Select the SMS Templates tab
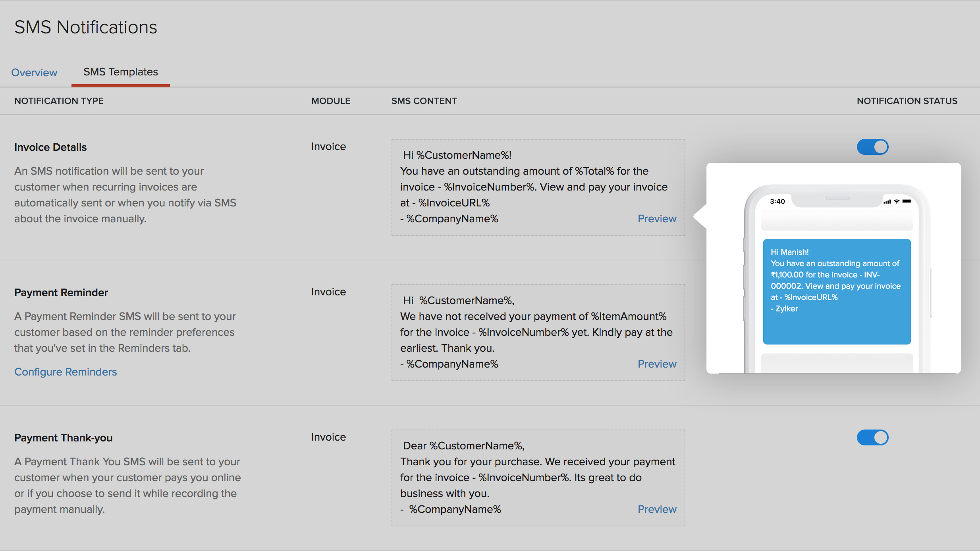This screenshot has width=980, height=551. tap(120, 72)
